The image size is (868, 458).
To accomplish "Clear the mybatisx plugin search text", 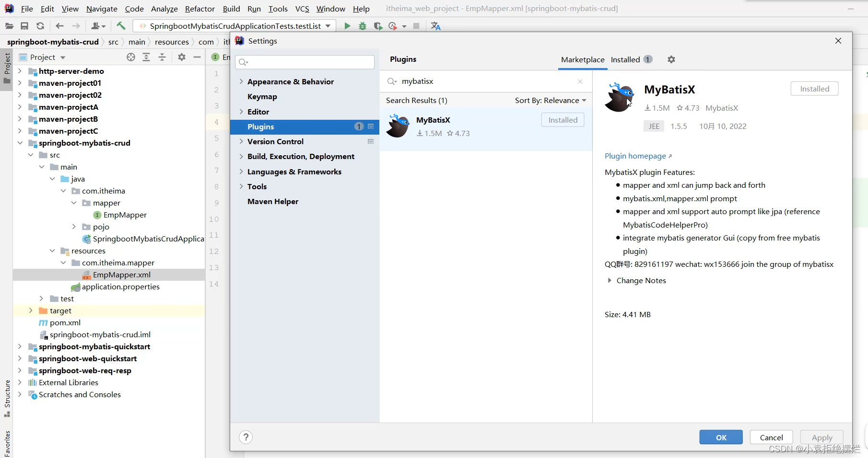I will click(x=580, y=81).
